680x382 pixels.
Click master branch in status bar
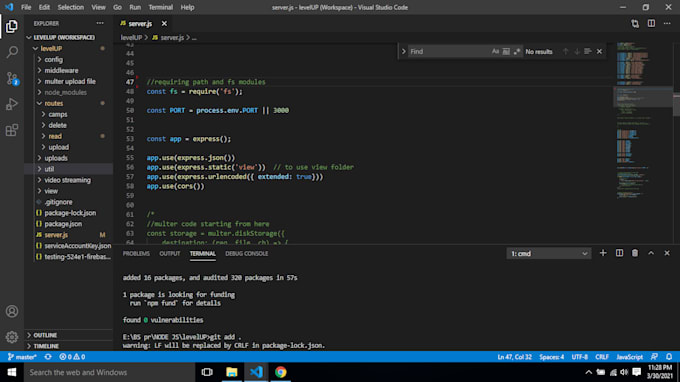(22, 357)
